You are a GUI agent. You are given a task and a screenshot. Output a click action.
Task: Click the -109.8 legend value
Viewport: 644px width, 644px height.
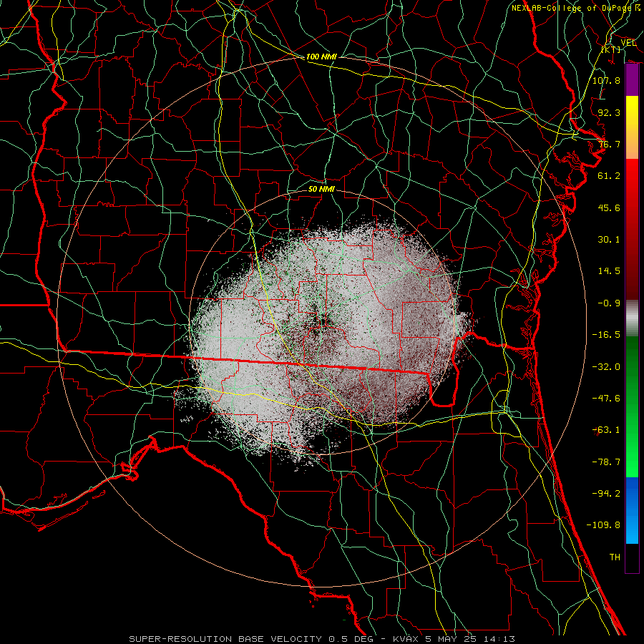[603, 525]
